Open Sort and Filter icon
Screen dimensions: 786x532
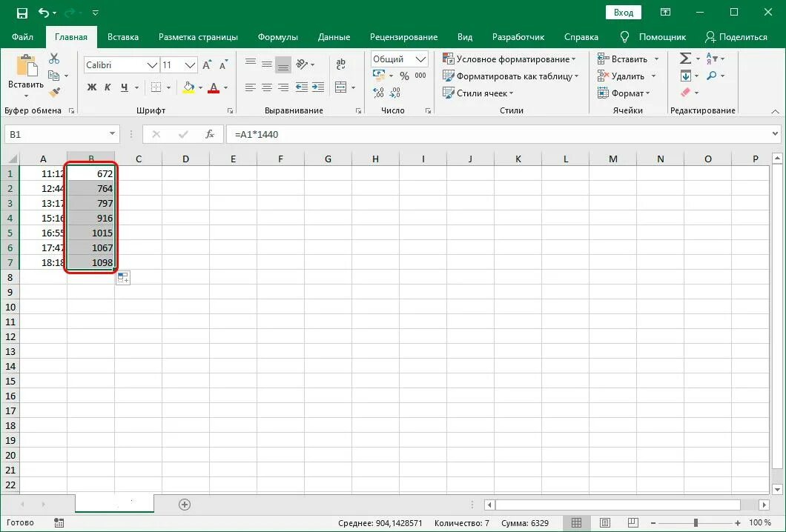(x=712, y=59)
